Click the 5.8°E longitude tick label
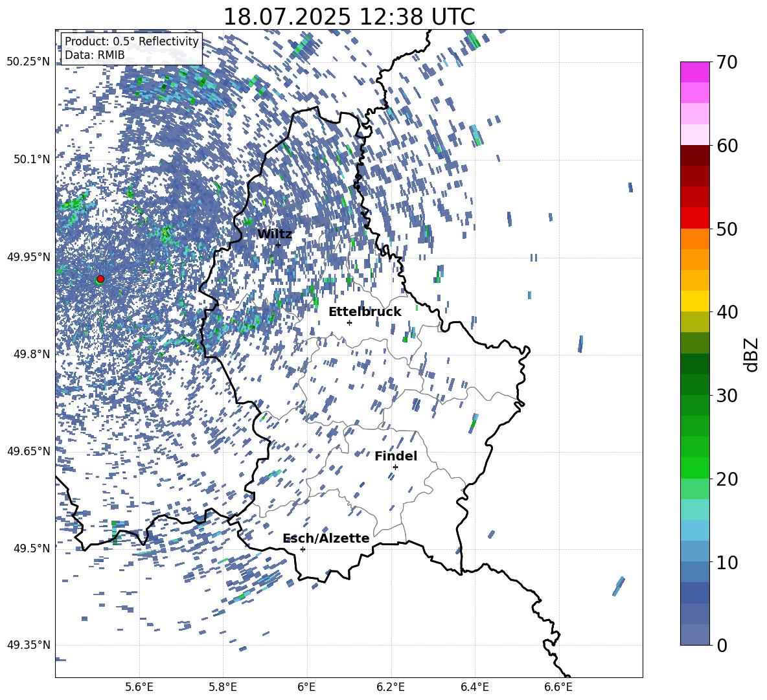Image resolution: width=767 pixels, height=700 pixels. [223, 687]
